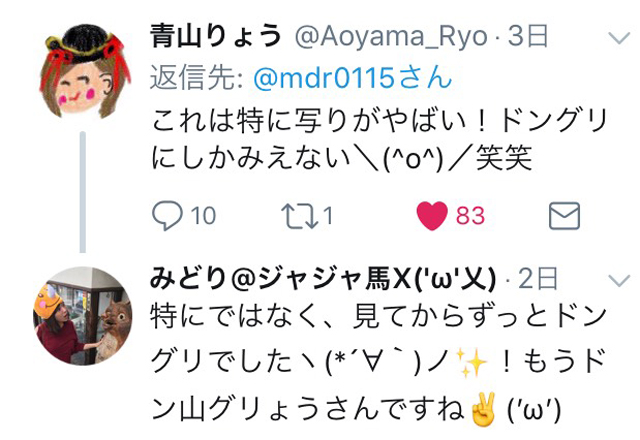Open みどり's circular profile photo
Viewport: 640px width, 440px height.
[82, 316]
